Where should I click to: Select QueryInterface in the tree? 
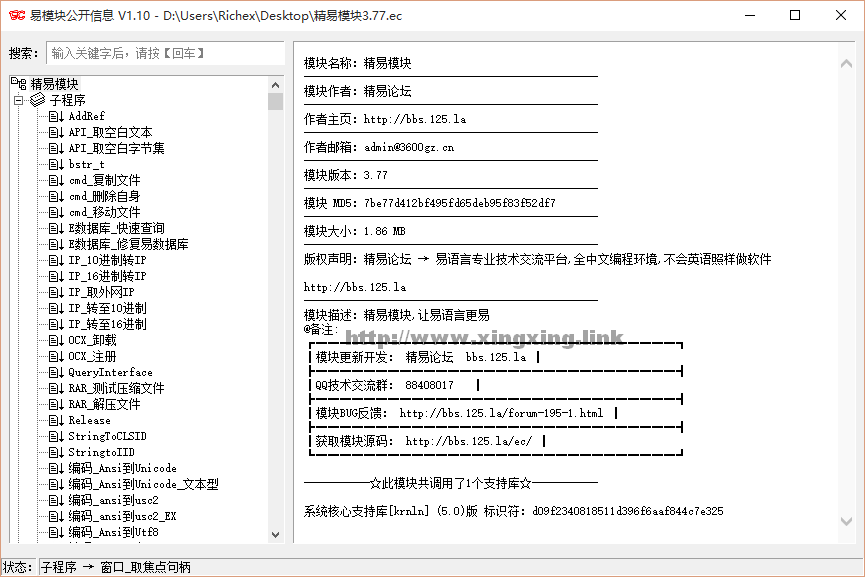pyautogui.click(x=110, y=372)
